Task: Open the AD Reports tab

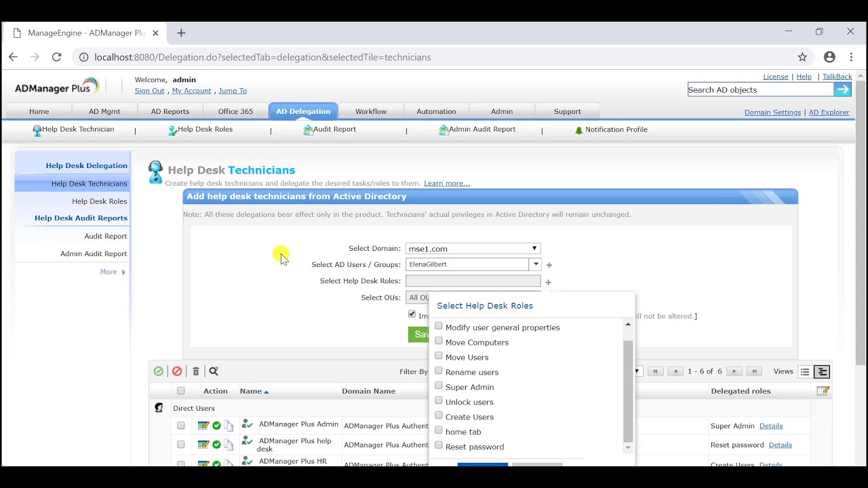Action: tap(170, 111)
